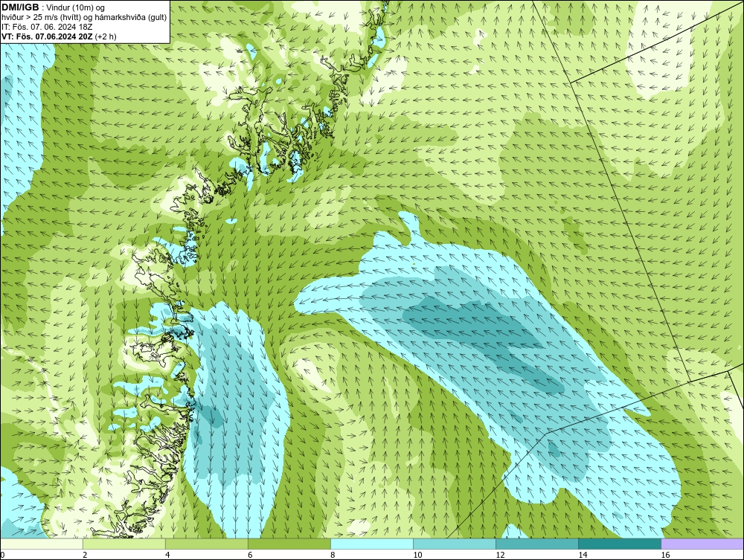Click the legend value label 12

tap(500, 555)
